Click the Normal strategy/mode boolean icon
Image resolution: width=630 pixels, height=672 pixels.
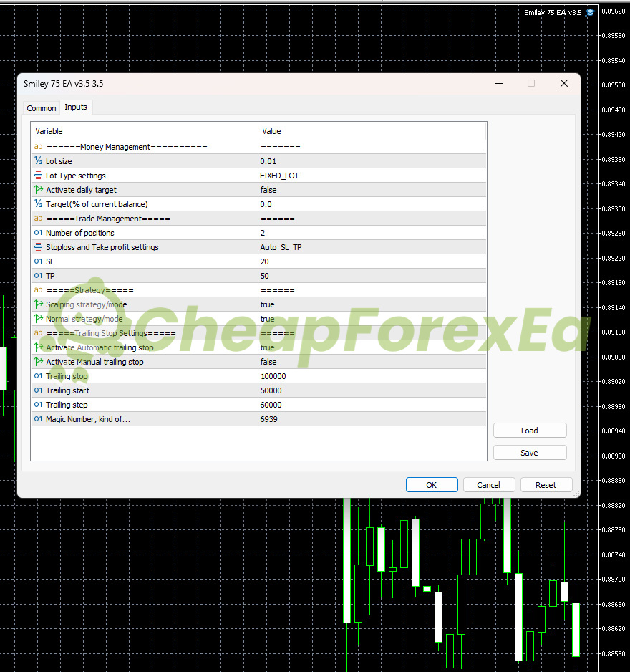[x=38, y=318]
